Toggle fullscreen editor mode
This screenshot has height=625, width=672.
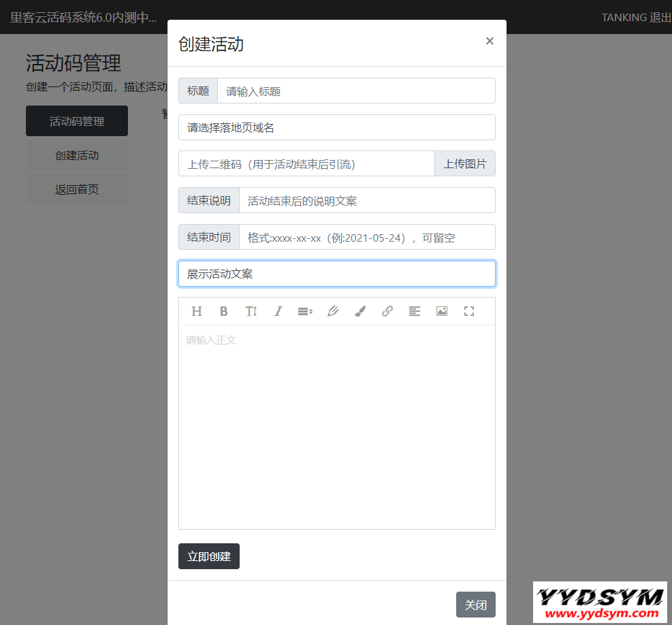click(x=469, y=311)
